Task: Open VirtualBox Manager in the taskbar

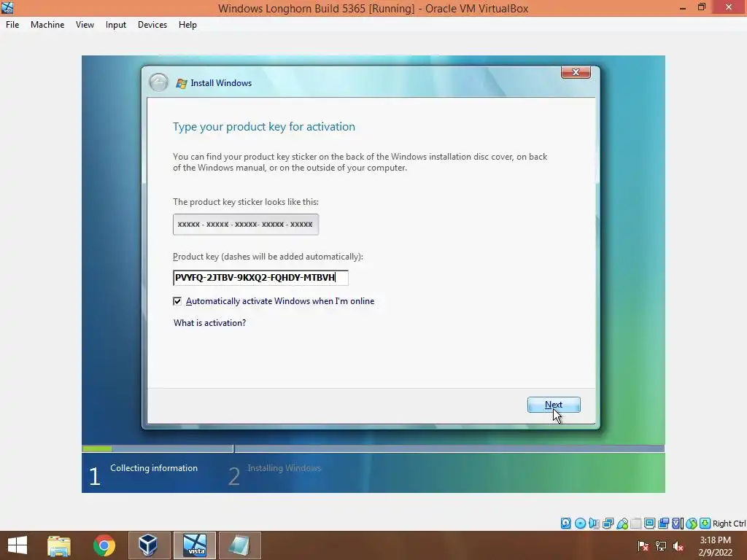Action: (x=149, y=545)
